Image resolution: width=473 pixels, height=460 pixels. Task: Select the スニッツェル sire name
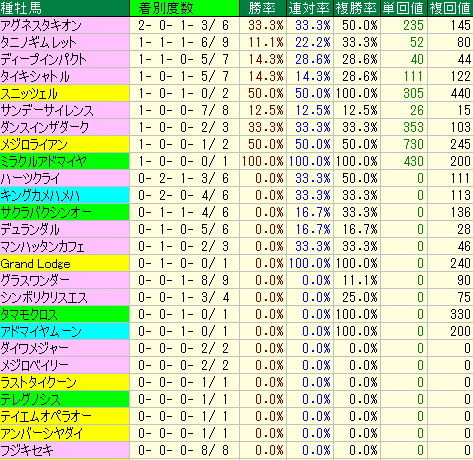pyautogui.click(x=29, y=93)
